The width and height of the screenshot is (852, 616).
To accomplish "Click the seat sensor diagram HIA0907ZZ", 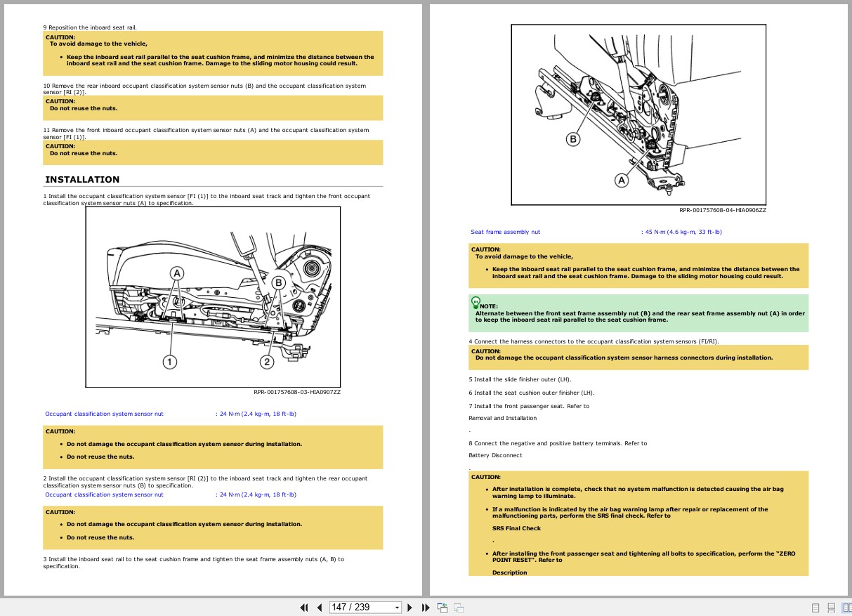I will pyautogui.click(x=213, y=297).
